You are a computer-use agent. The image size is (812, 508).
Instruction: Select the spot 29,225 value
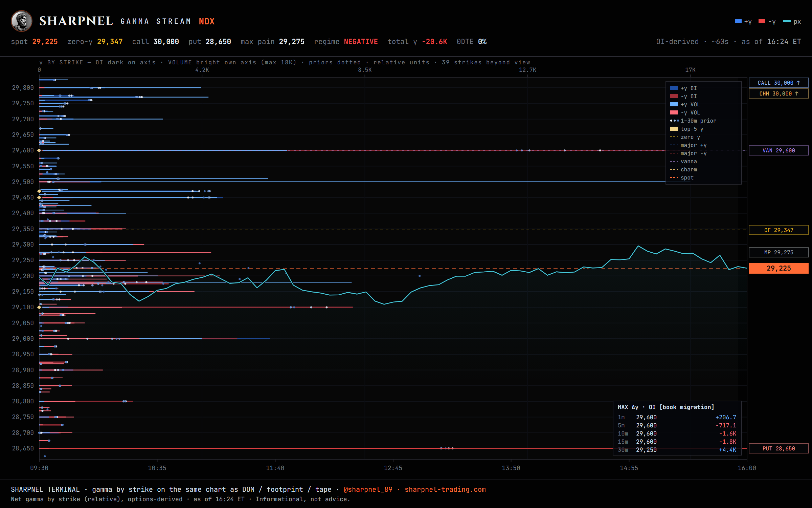point(45,42)
